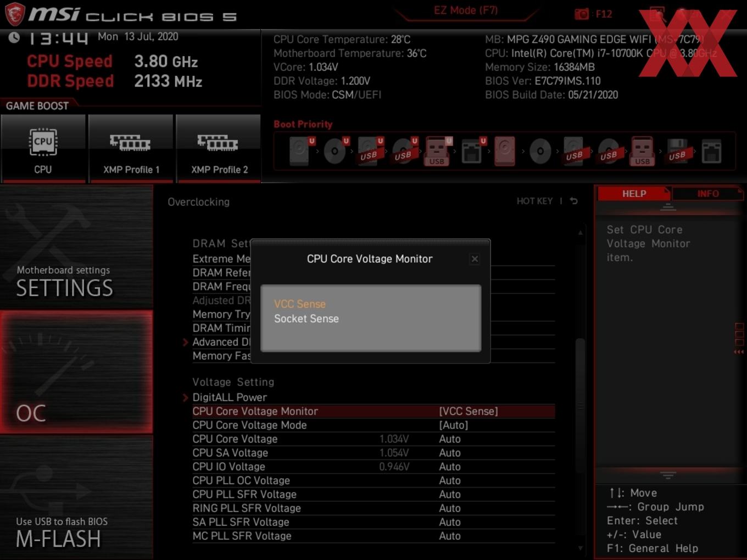The width and height of the screenshot is (747, 560).
Task: Click the Overclocking page title
Action: 199,202
